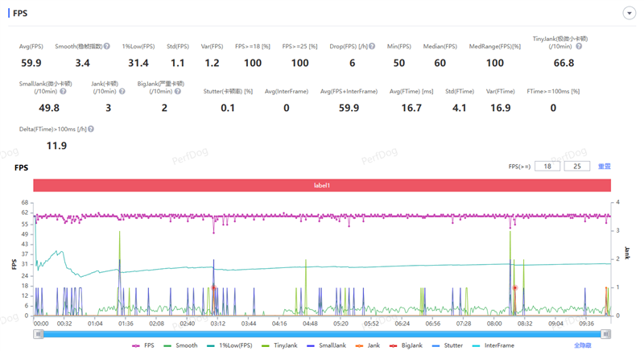Click the TinyJank (/10min) help icon

click(578, 47)
